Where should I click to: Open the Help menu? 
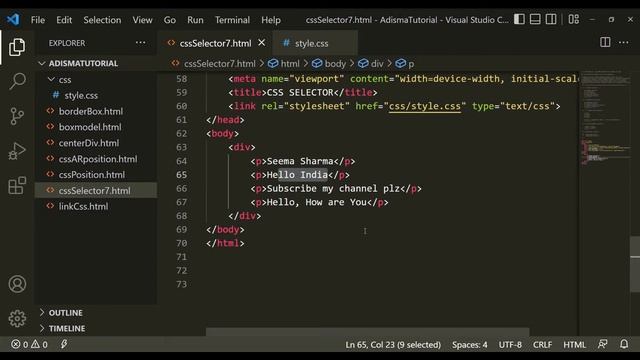[271, 20]
